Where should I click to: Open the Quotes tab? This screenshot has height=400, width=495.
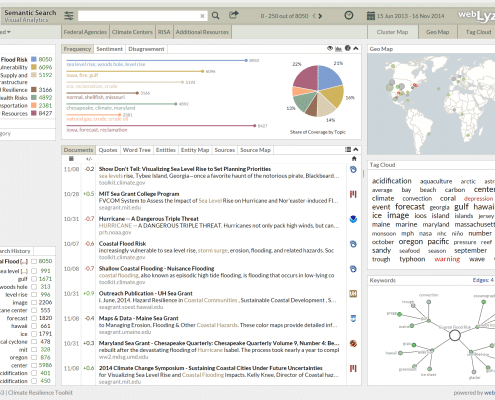(108, 150)
